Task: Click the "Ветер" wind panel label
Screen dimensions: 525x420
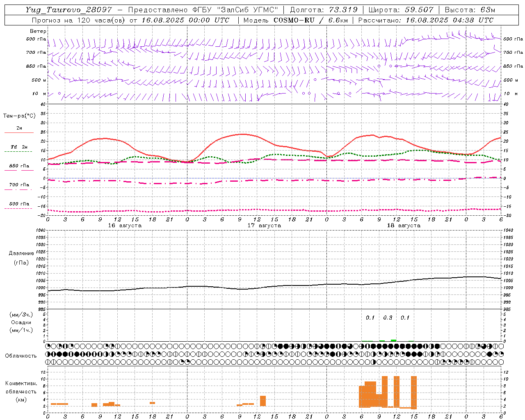Action: (x=38, y=31)
